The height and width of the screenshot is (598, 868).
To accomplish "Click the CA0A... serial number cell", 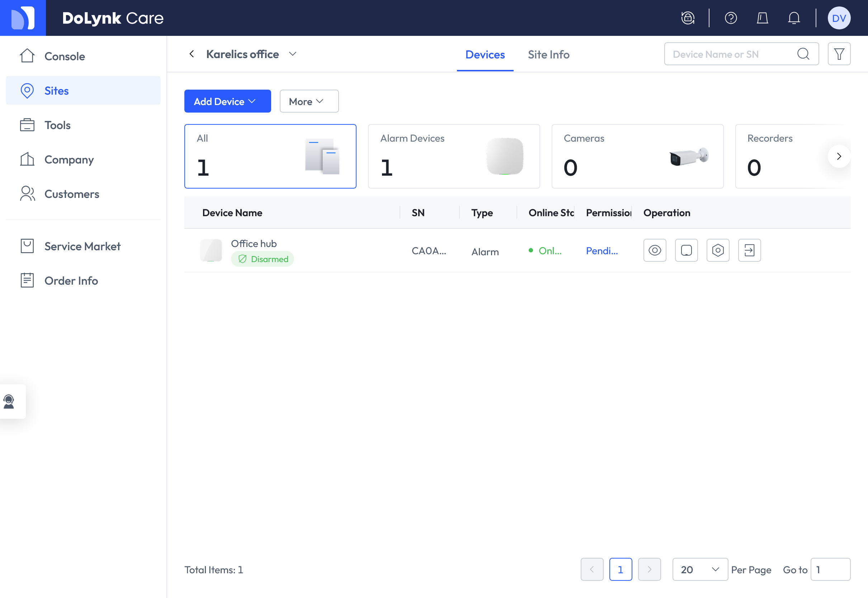I will (x=429, y=251).
